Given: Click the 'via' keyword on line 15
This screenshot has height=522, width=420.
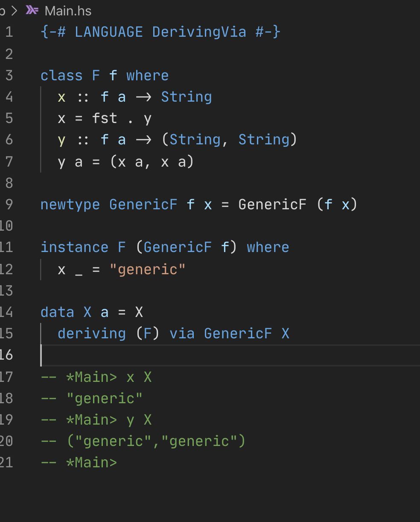Looking at the screenshot, I should pyautogui.click(x=182, y=334).
